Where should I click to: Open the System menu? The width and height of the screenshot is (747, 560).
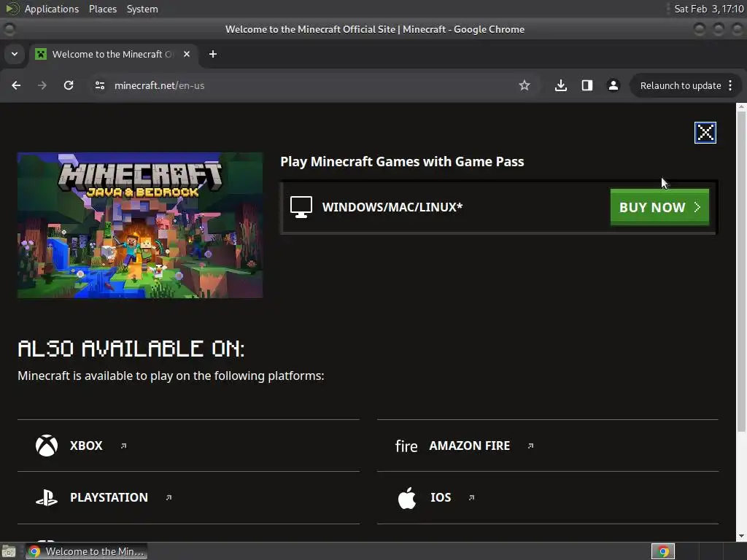[x=142, y=9]
